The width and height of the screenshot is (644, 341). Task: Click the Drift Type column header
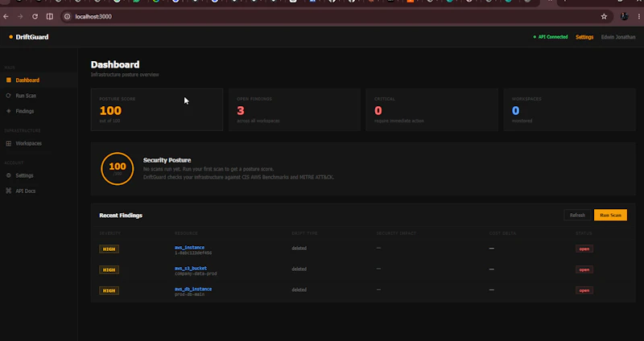click(304, 233)
